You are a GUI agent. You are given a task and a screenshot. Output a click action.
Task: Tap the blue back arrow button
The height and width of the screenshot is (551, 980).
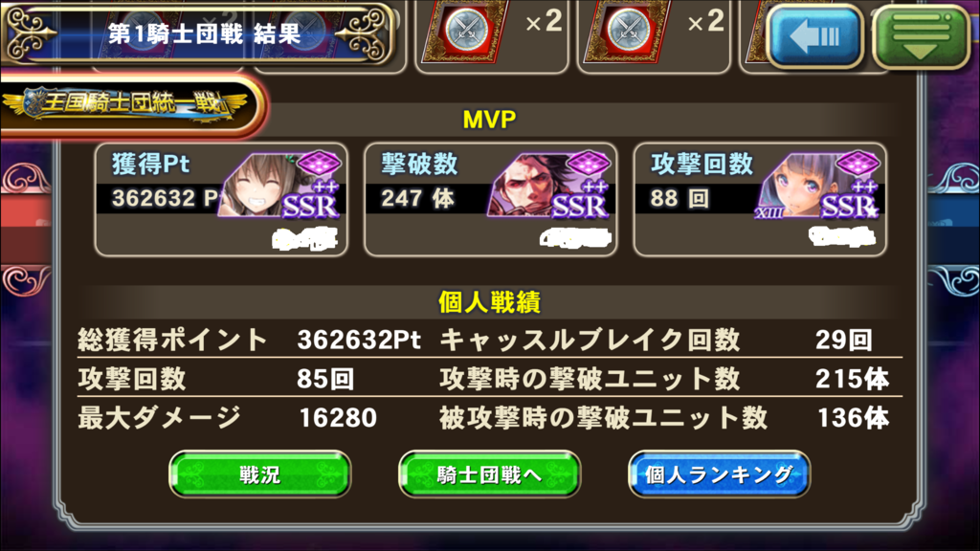(x=814, y=35)
